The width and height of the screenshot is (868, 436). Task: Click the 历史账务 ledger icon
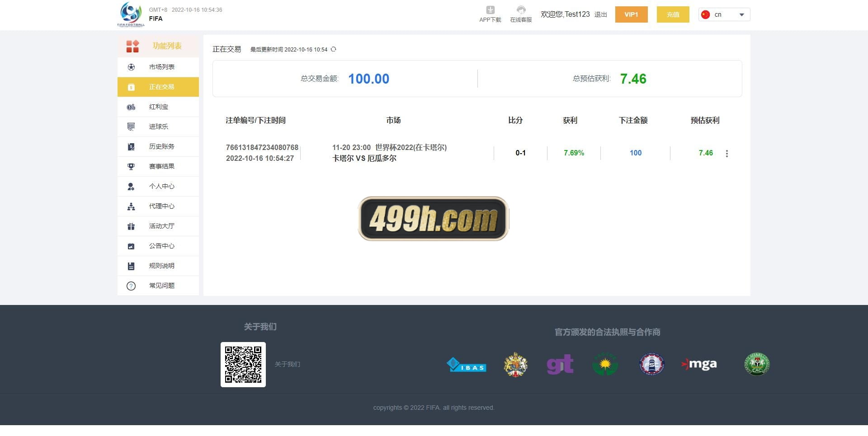pyautogui.click(x=131, y=146)
